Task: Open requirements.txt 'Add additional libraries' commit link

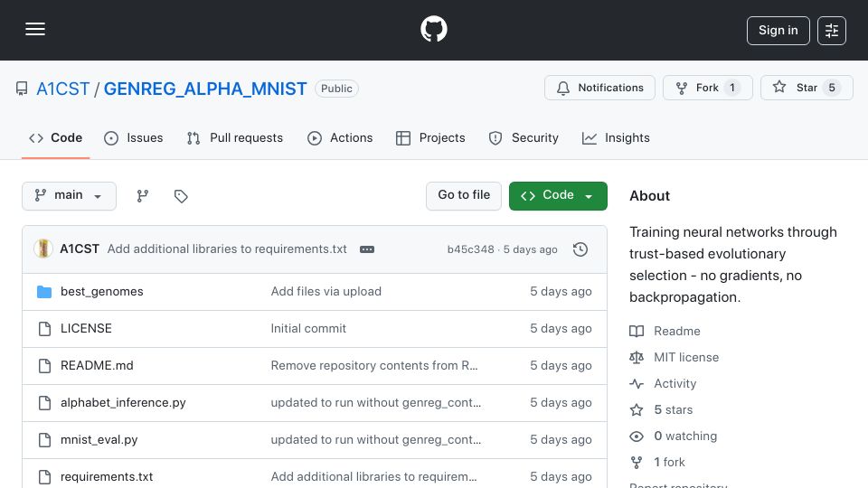Action: 373,477
